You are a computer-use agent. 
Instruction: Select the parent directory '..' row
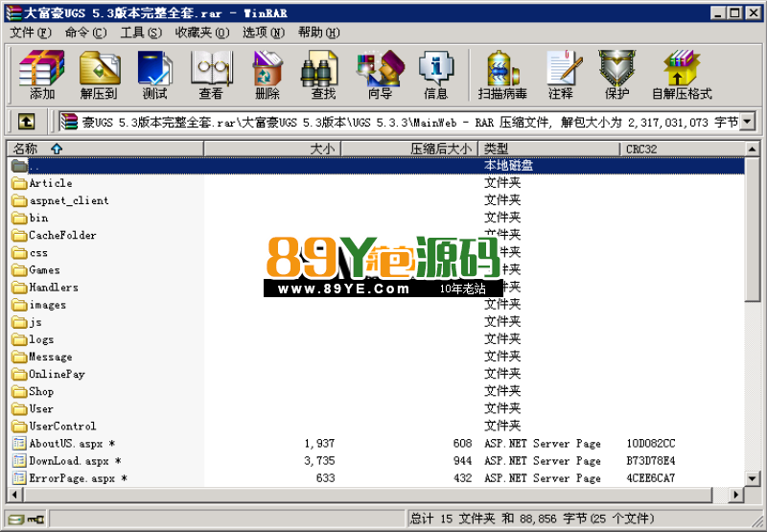(x=376, y=166)
